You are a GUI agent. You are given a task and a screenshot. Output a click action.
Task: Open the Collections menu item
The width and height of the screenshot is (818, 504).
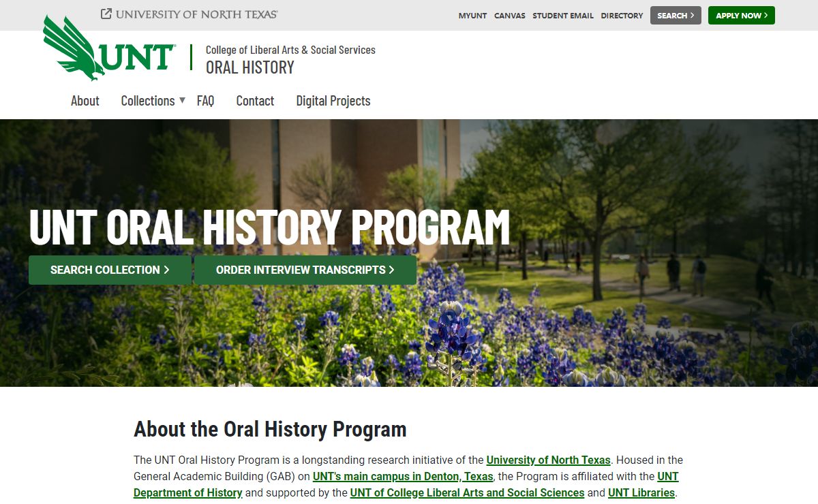[x=148, y=101]
